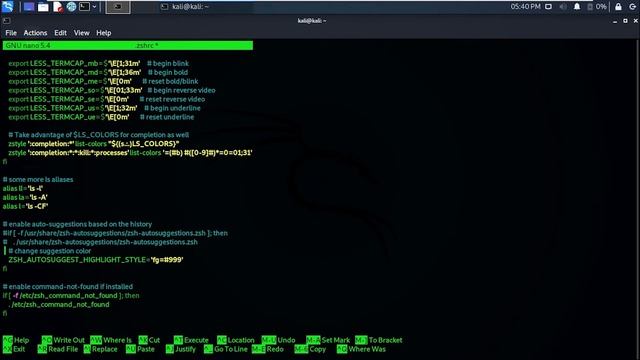This screenshot has width=640, height=360.
Task: Click the nano Exit shortcut
Action: point(14,349)
